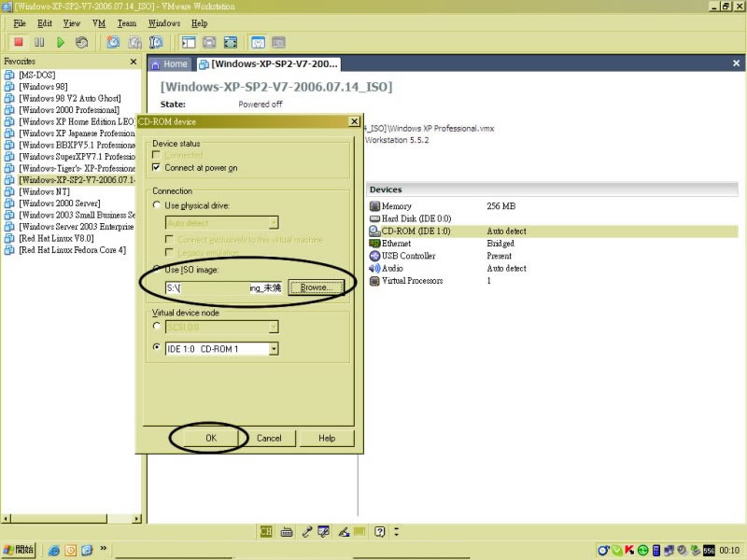This screenshot has height=560, width=747.
Task: Click Cancel in the CD-ROM device dialog
Action: coord(269,438)
